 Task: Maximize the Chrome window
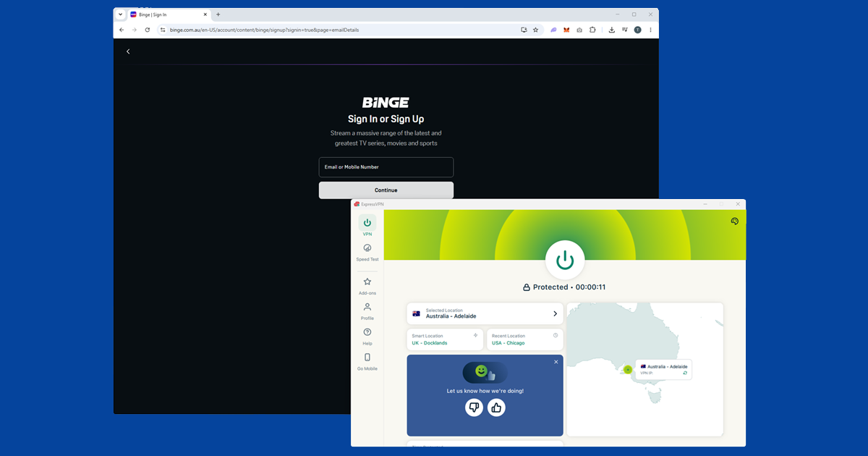pos(634,14)
